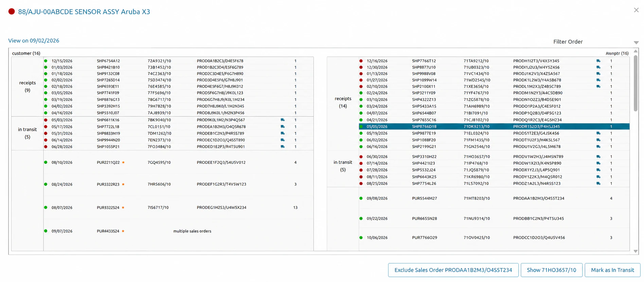Select quantity 13 in PUR3322S24 row
This screenshot has width=644, height=282.
295,208
